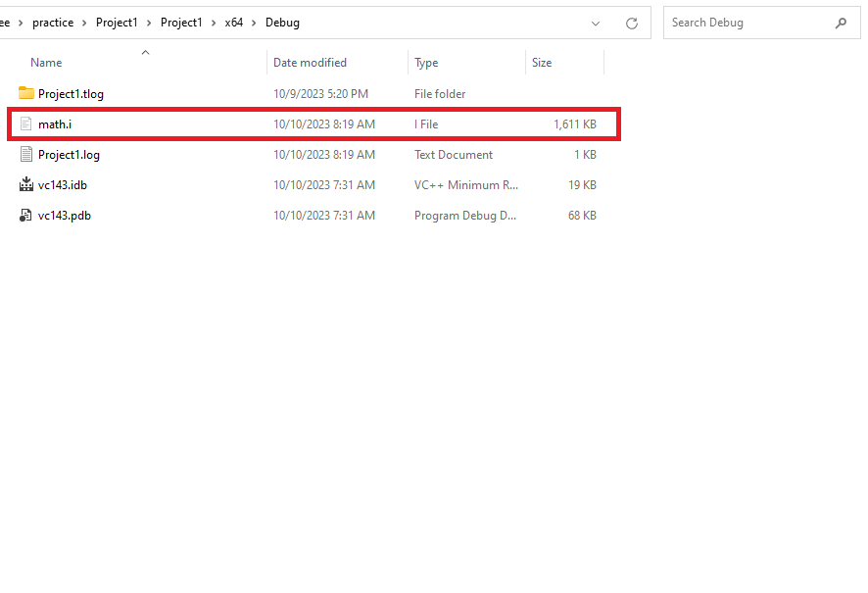Click the vc143.idb file icon
The height and width of the screenshot is (593, 868).
26,184
